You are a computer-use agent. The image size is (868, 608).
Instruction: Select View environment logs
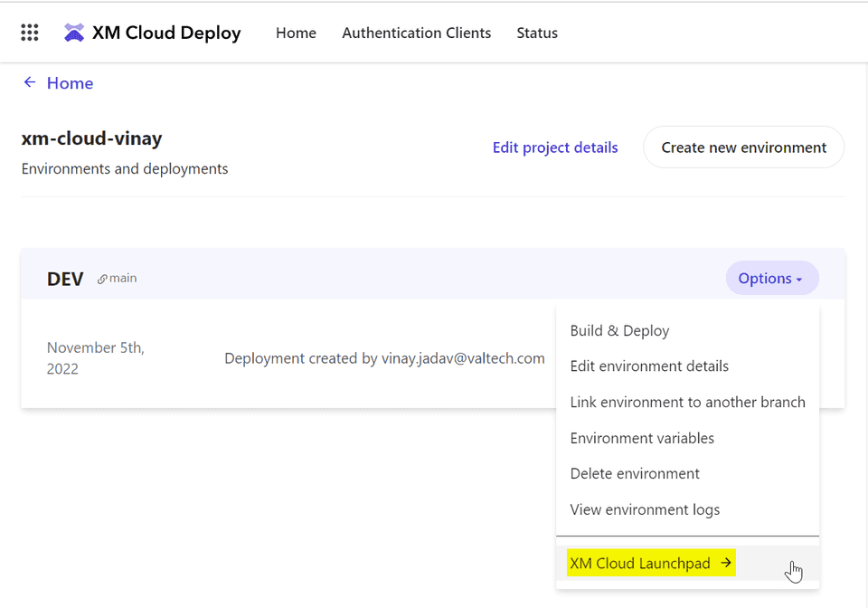tap(645, 509)
